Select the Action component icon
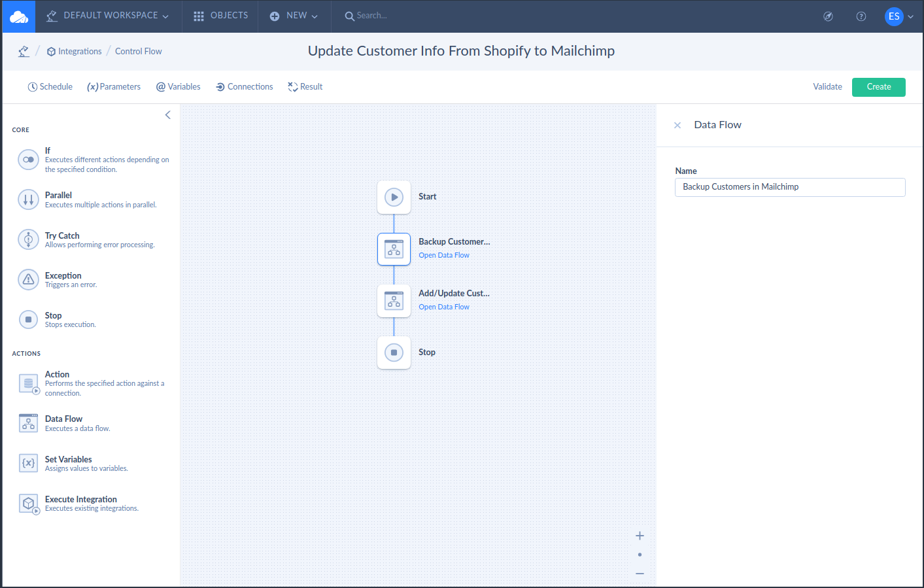The height and width of the screenshot is (588, 924). (x=29, y=383)
